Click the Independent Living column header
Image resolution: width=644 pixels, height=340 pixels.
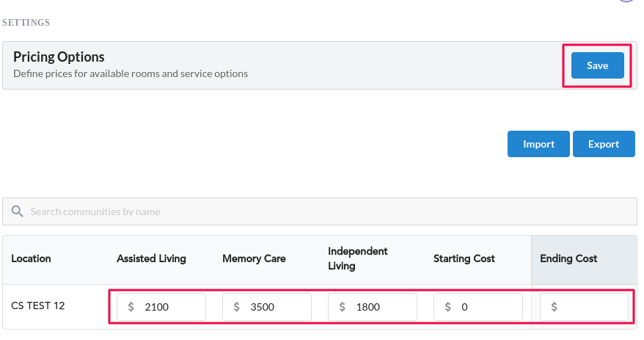(358, 258)
